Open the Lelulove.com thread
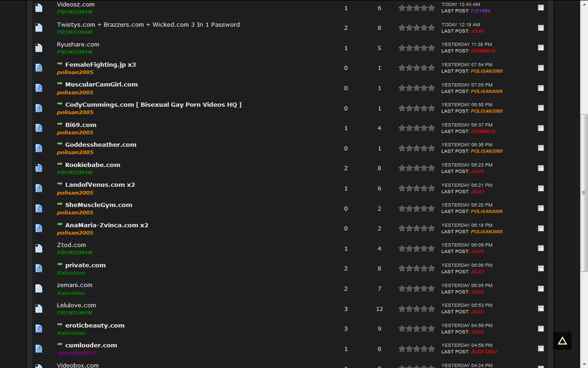The height and width of the screenshot is (368, 588). 76,305
